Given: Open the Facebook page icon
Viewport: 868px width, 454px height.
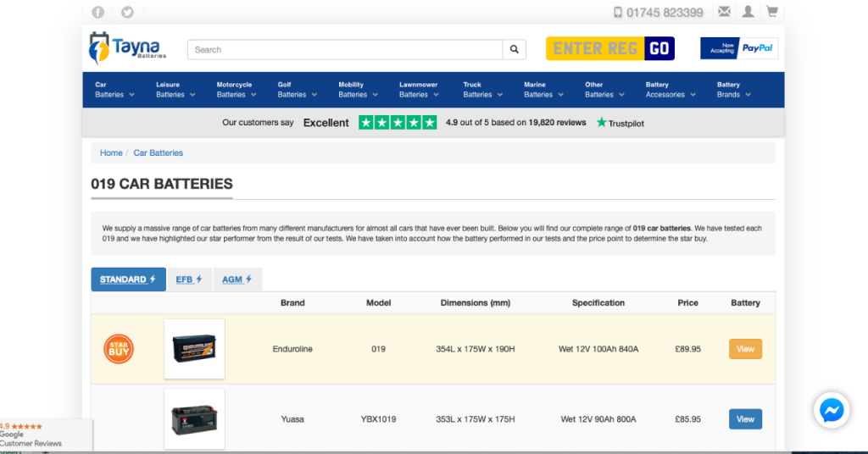Looking at the screenshot, I should (98, 12).
